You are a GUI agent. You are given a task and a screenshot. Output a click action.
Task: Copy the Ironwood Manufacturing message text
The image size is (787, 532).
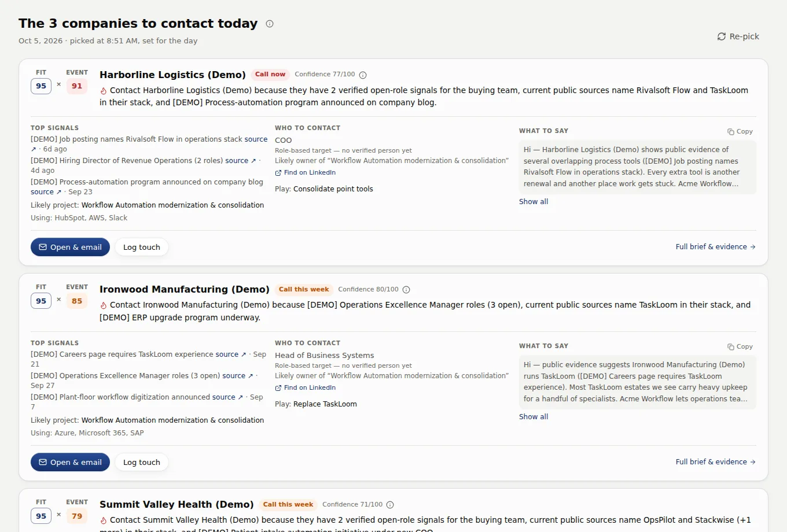740,346
